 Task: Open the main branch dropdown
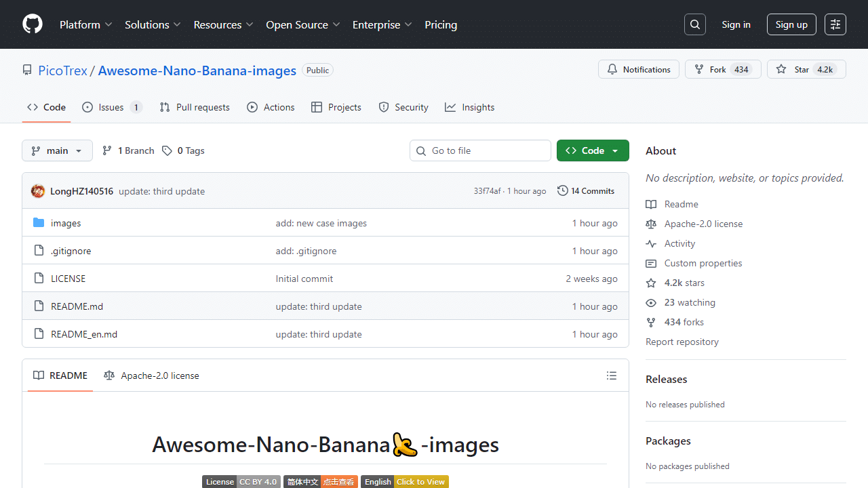pyautogui.click(x=57, y=150)
